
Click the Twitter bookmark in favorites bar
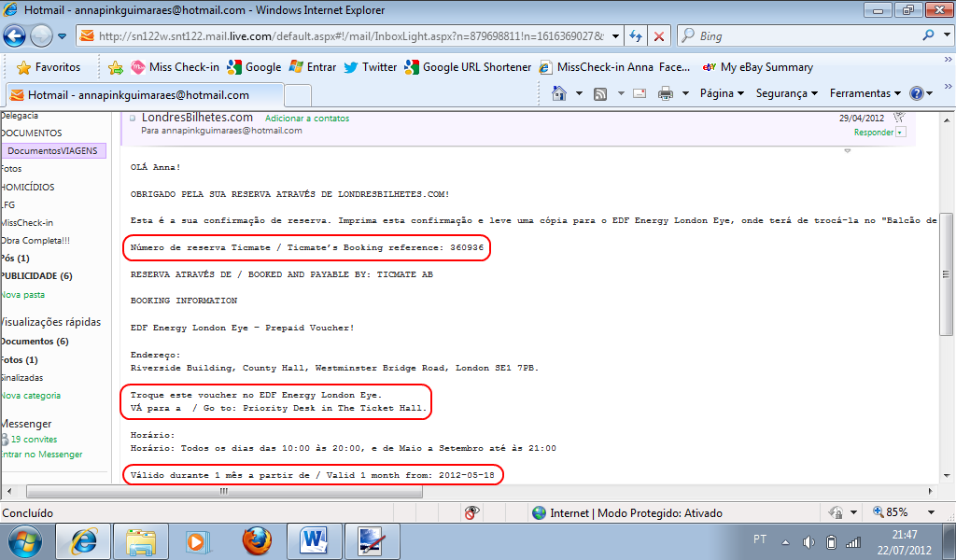pyautogui.click(x=370, y=67)
